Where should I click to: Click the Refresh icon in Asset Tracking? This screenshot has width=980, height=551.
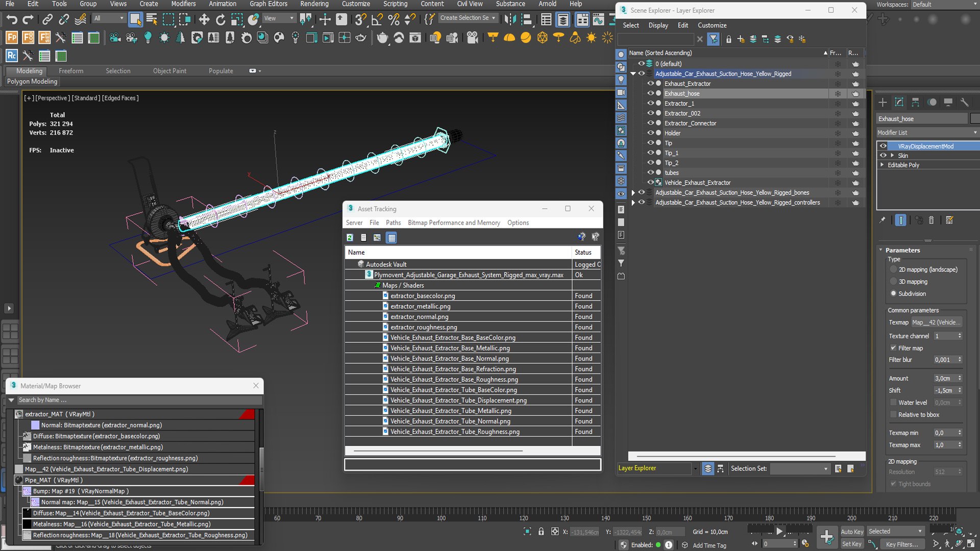(350, 238)
